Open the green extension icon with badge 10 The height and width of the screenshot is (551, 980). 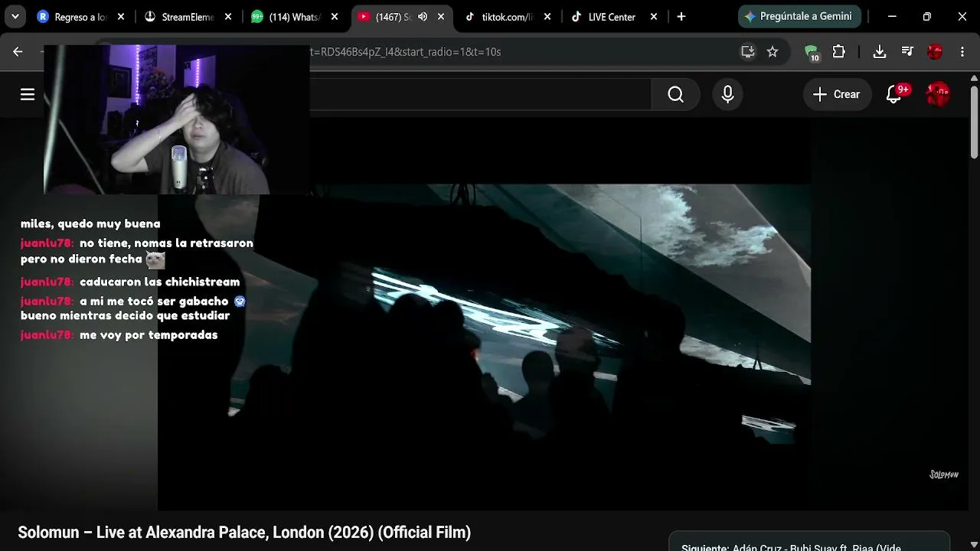pos(812,52)
